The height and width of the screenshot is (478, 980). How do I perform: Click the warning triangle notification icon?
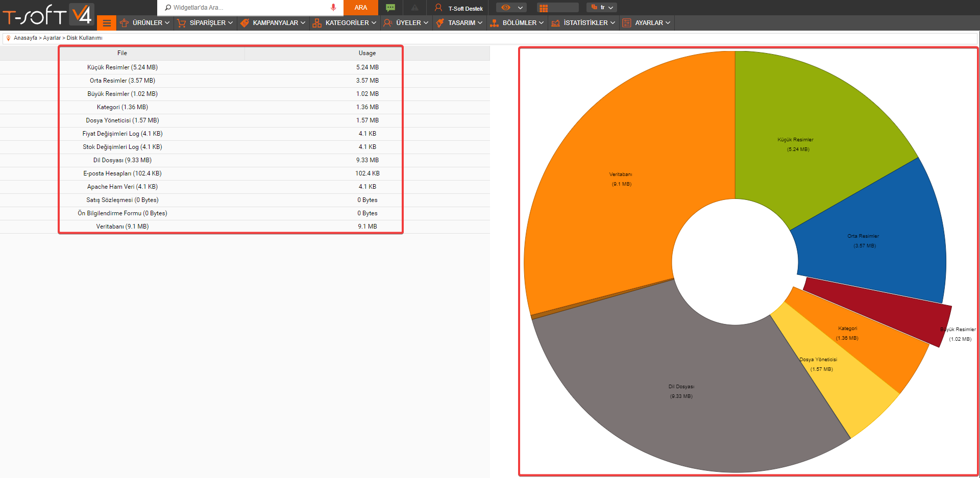click(414, 8)
